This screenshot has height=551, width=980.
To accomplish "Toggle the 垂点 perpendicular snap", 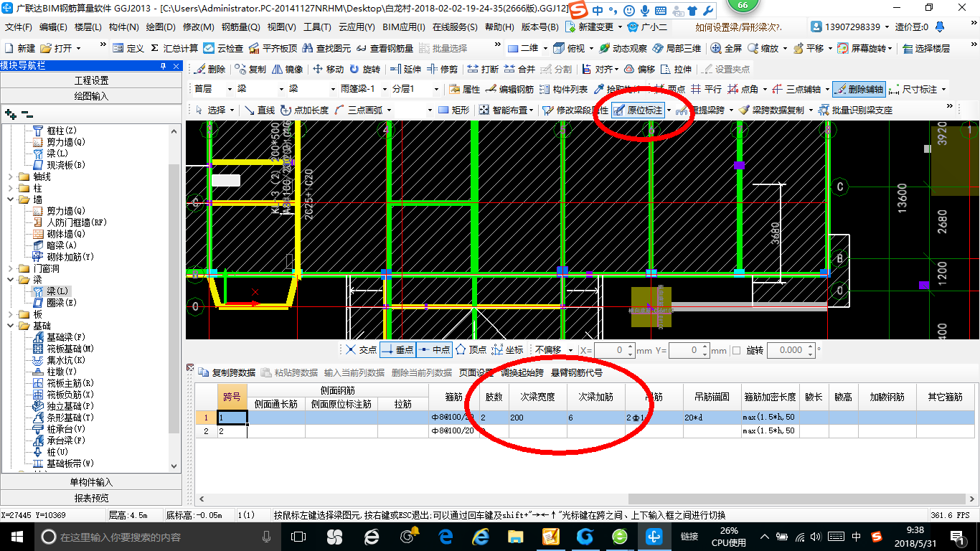I will point(397,350).
